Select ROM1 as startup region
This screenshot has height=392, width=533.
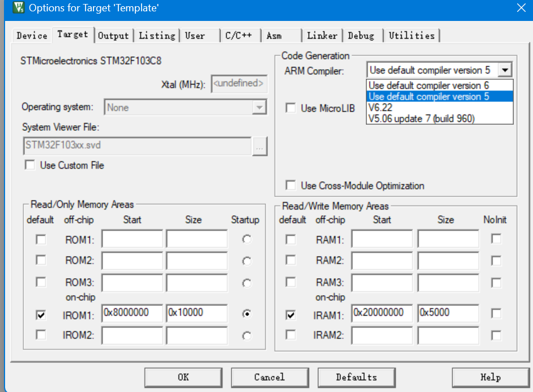[247, 240]
